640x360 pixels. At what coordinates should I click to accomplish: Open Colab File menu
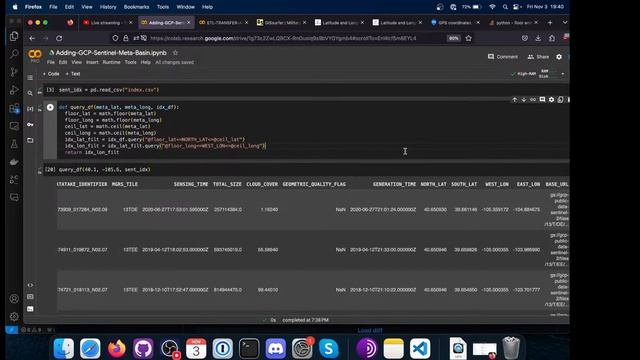click(x=51, y=62)
